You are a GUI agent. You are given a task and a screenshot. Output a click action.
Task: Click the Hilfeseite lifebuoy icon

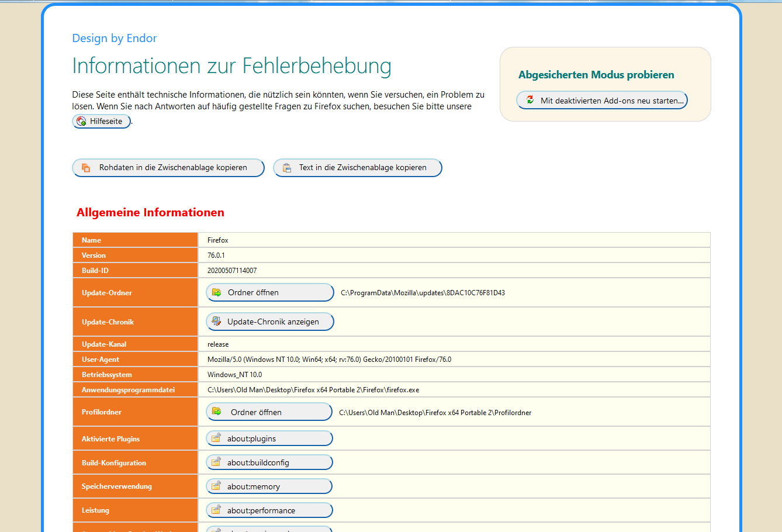81,122
